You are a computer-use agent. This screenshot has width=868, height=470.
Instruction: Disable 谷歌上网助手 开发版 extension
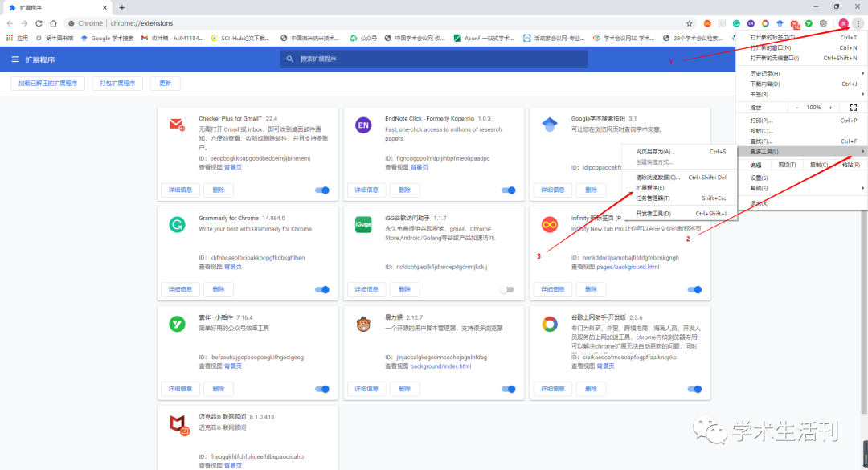(x=694, y=389)
